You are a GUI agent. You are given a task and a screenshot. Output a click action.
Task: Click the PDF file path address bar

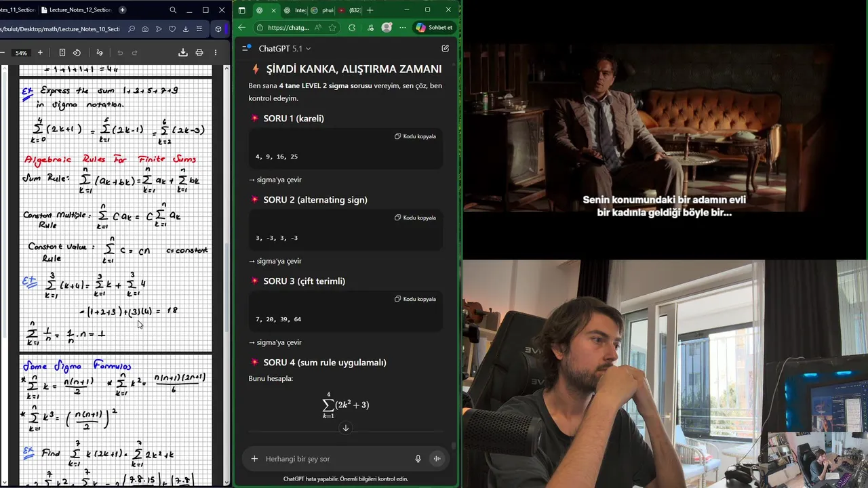coord(60,29)
